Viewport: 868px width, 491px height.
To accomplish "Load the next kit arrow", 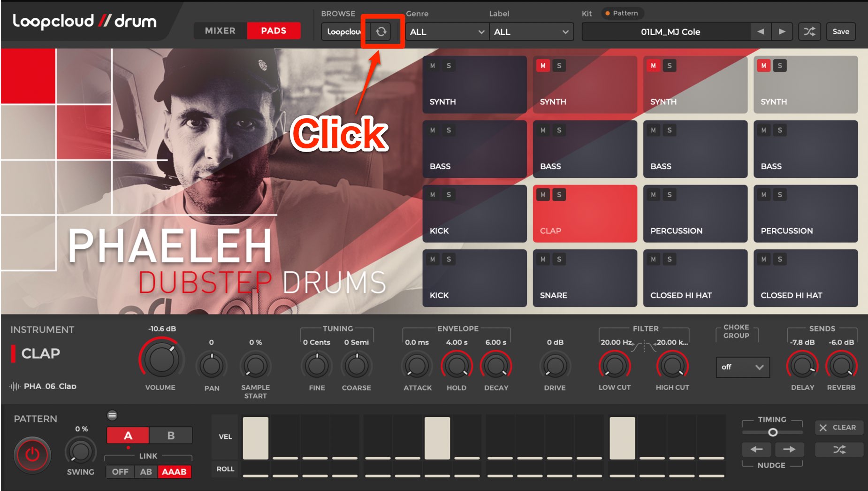I will tap(782, 31).
